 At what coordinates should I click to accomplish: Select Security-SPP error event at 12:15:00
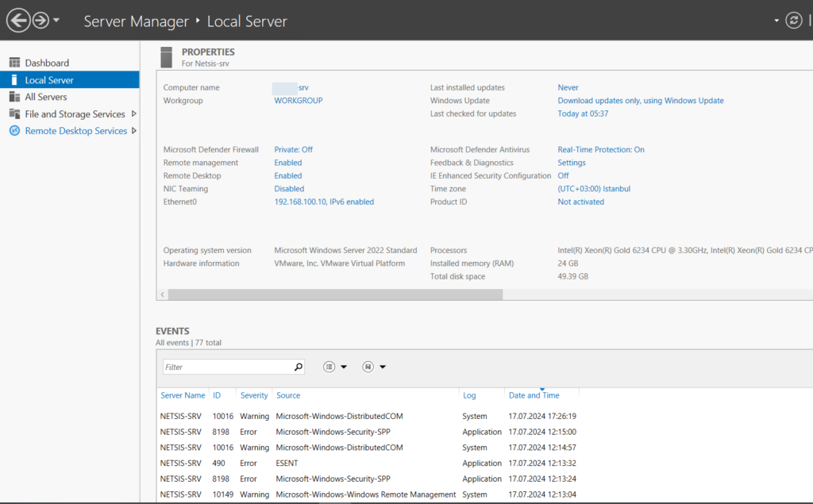(x=368, y=432)
